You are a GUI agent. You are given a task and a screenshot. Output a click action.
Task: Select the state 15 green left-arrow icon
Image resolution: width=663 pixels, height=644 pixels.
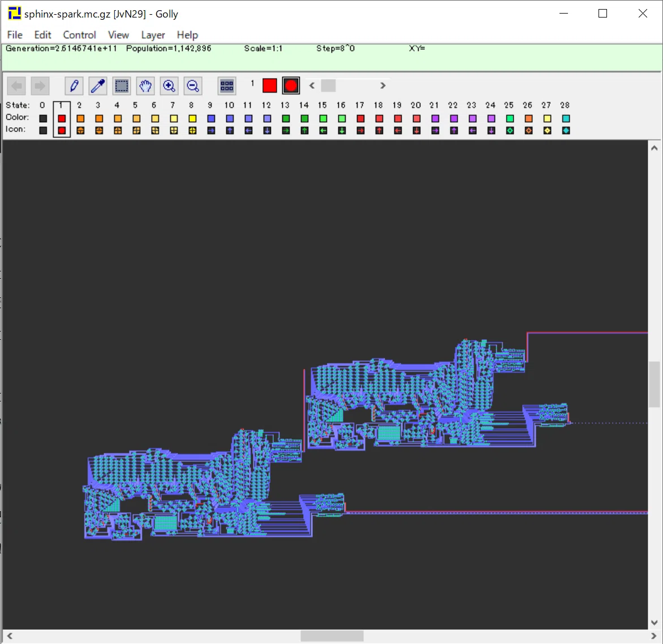tap(323, 131)
